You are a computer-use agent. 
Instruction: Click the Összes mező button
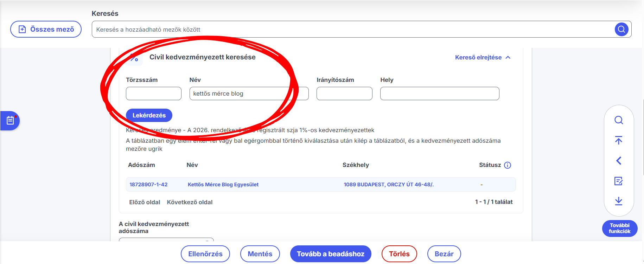click(x=46, y=29)
